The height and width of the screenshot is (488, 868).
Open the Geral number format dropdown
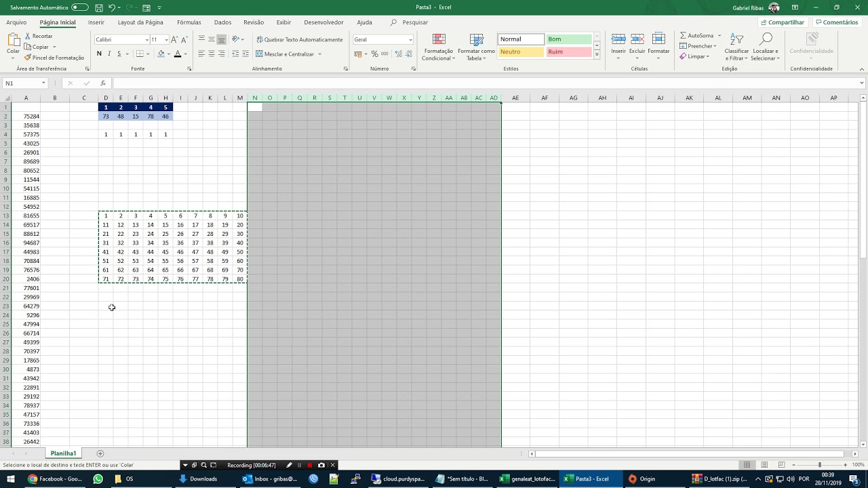coord(410,39)
